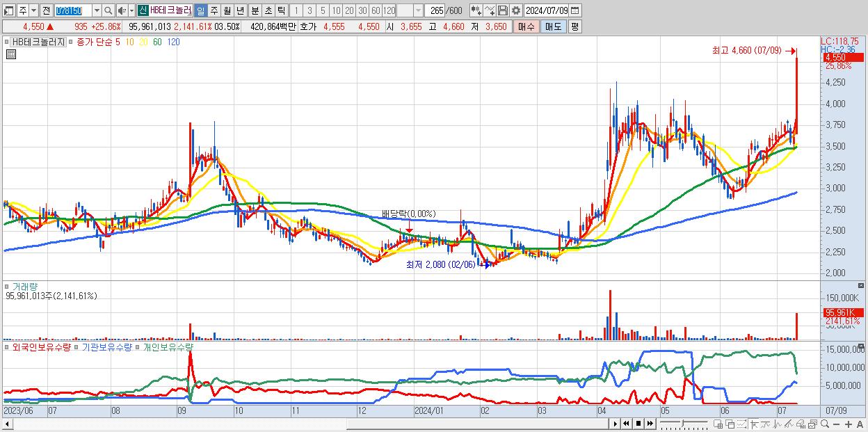Click the chart fast-forward button
This screenshot has height=432, width=868.
(x=650, y=424)
